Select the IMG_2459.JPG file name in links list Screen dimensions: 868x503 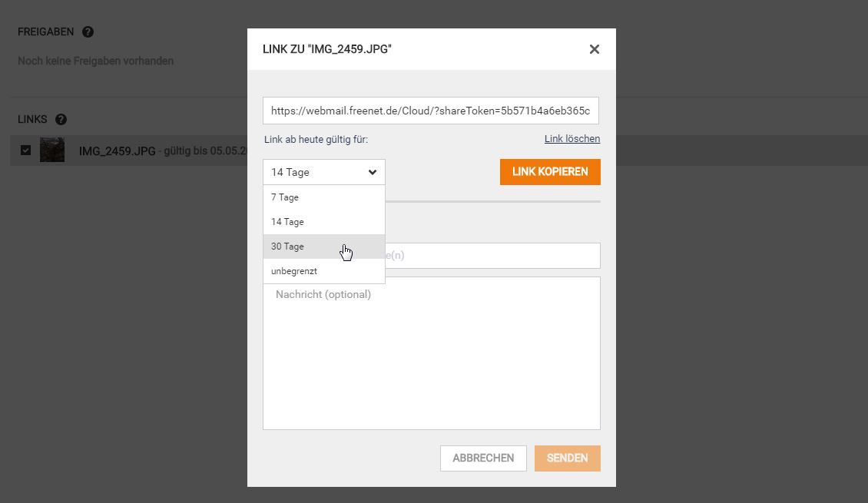pyautogui.click(x=117, y=151)
